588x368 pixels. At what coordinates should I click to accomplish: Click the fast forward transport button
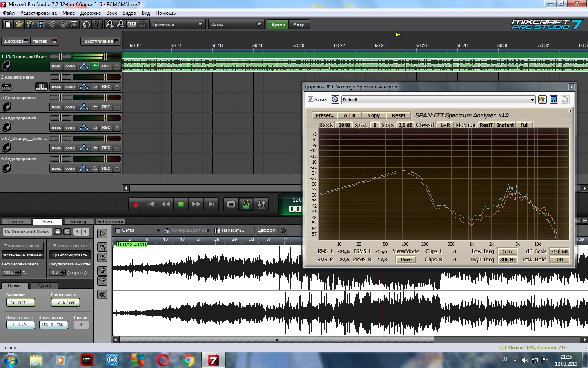[196, 204]
